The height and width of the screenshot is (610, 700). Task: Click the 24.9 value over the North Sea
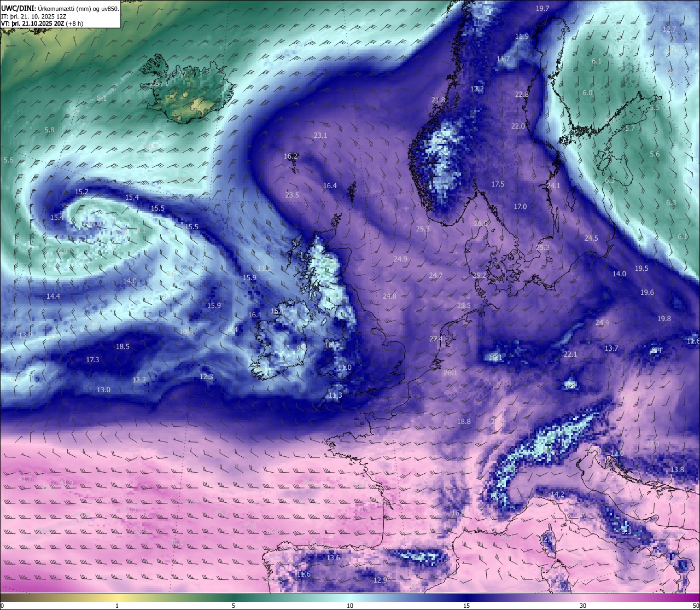pos(400,259)
